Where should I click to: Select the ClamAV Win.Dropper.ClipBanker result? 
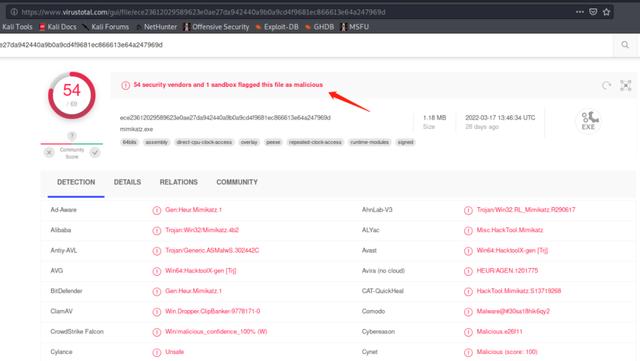213,312
